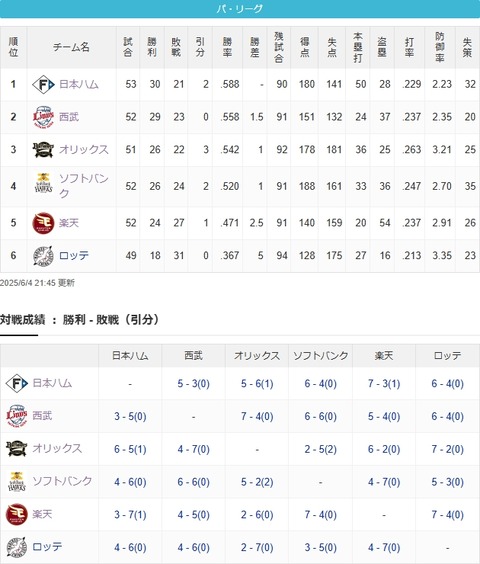This screenshot has height=564, width=480.
Task: Click the Lotte logo in head-to-head table
Action: coord(17,547)
